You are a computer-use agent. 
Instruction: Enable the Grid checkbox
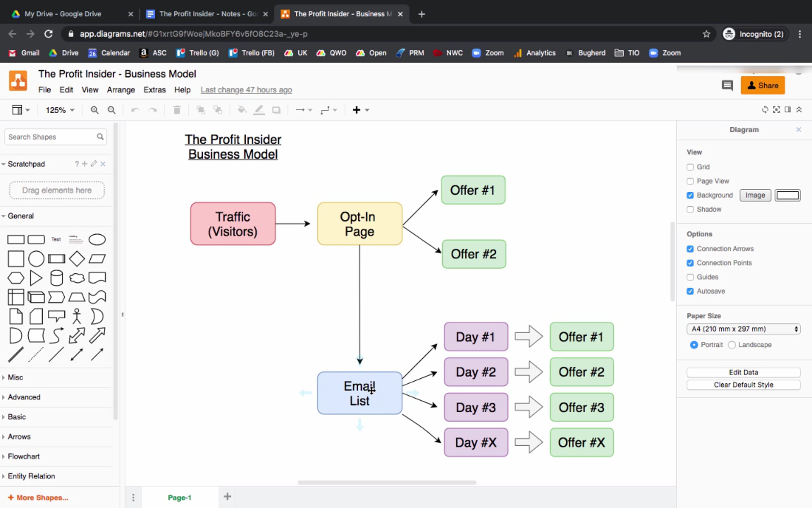tap(690, 167)
